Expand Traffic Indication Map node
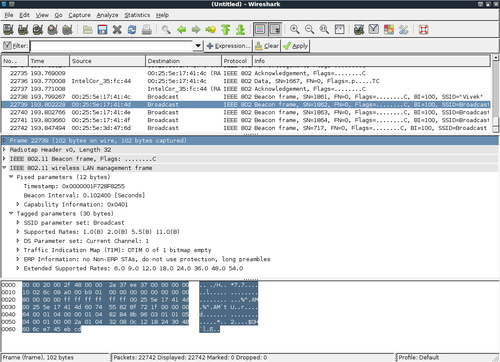Viewport: 500px width, 362px height. pyautogui.click(x=18, y=250)
